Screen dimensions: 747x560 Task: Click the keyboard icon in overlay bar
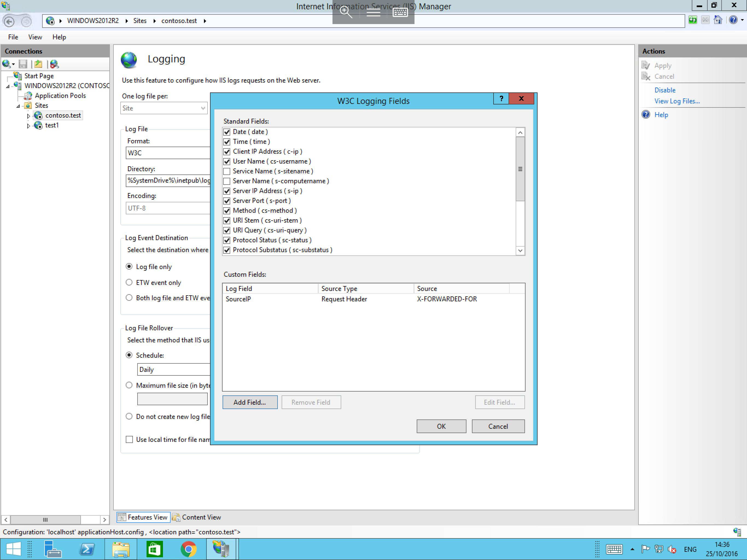[400, 13]
